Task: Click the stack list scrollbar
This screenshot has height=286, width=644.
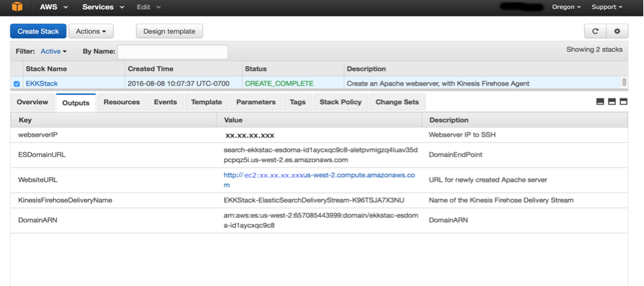Action: (x=624, y=82)
